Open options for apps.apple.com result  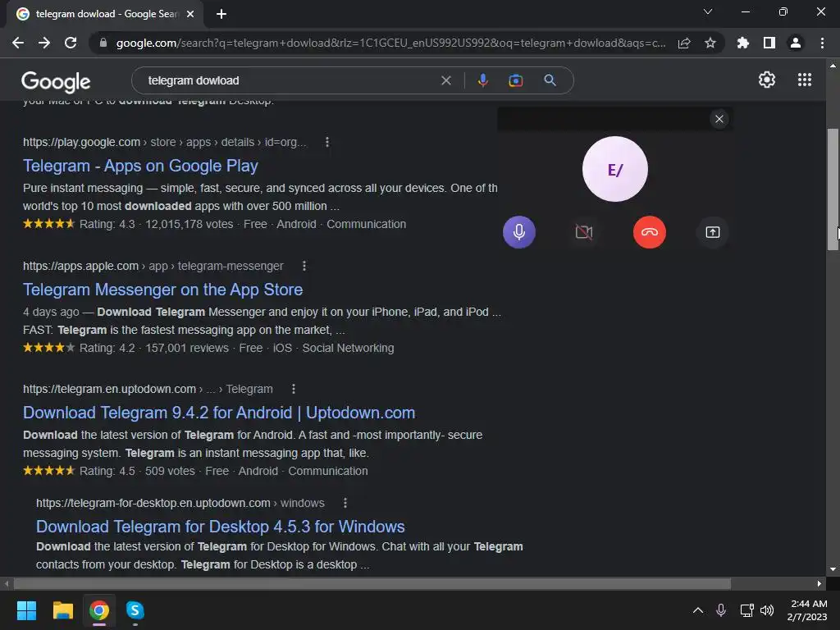tap(304, 266)
